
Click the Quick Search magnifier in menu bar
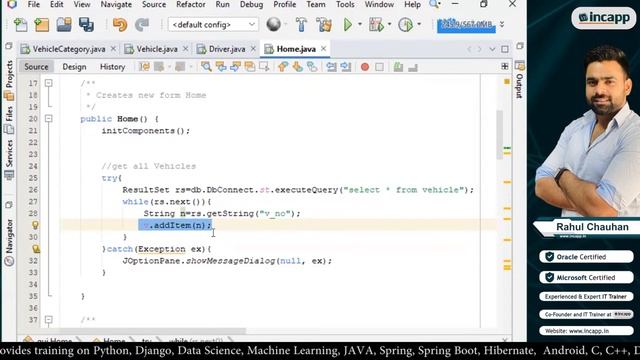point(434,4)
